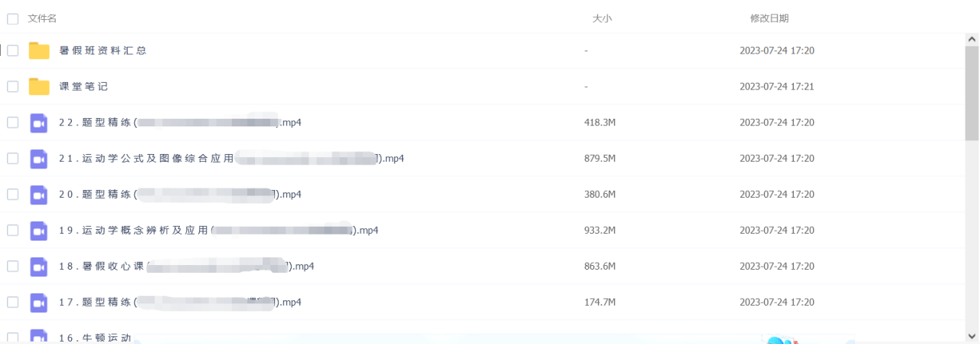Sort files by 文件名 column header

click(42, 18)
